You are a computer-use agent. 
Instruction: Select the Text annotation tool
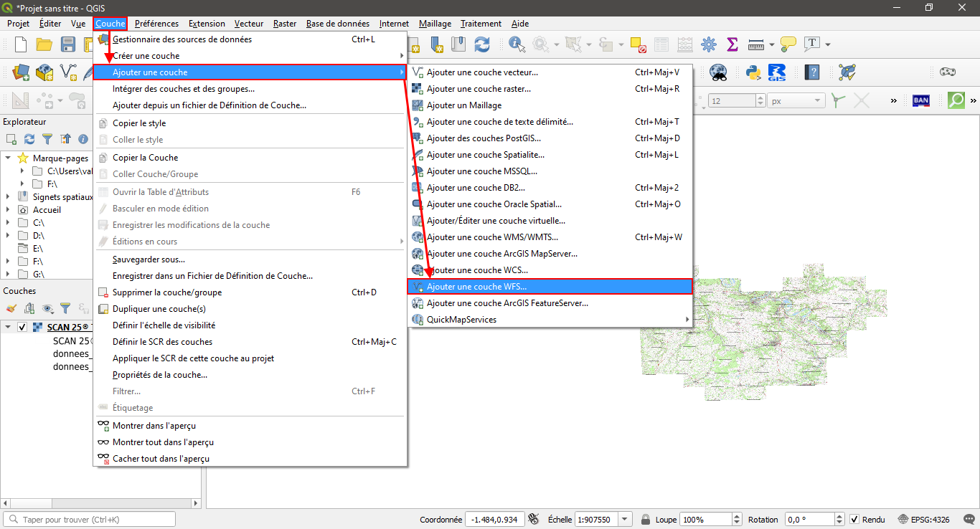coord(812,44)
